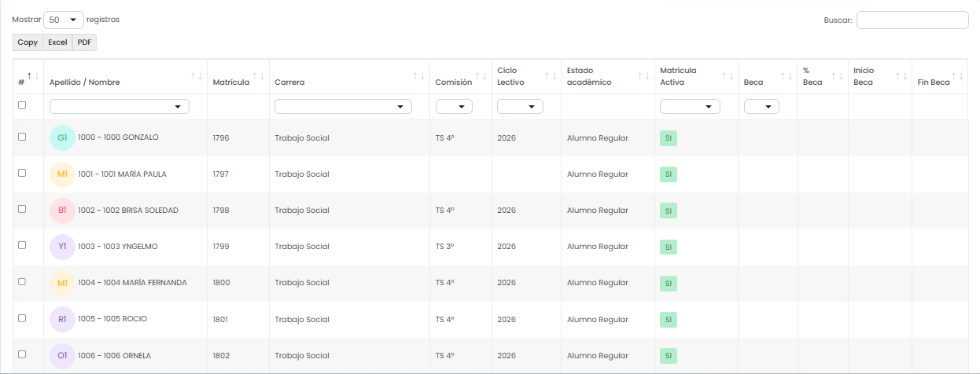Click name 1004 - 1004 MARÍA FERNANDA
The width and height of the screenshot is (980, 374).
click(133, 282)
